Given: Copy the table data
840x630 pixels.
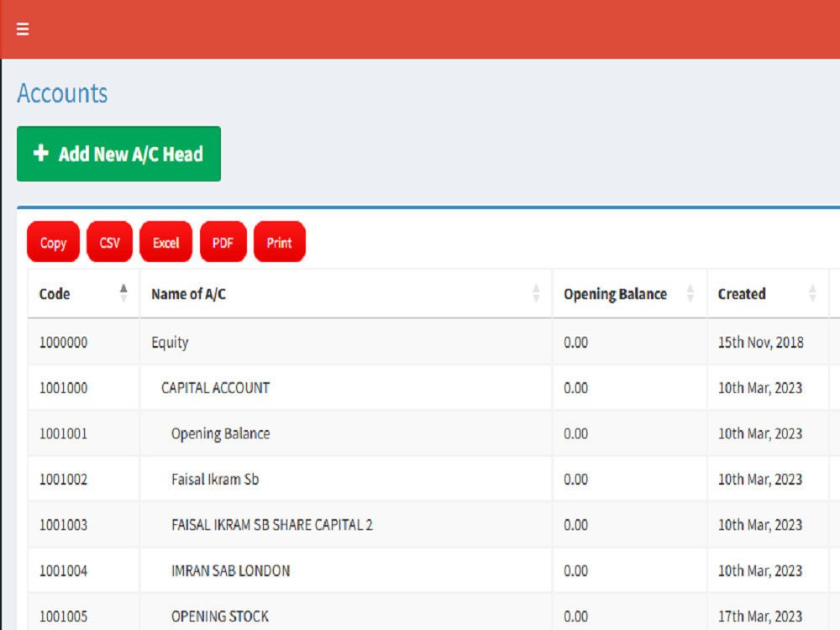Looking at the screenshot, I should pos(53,242).
